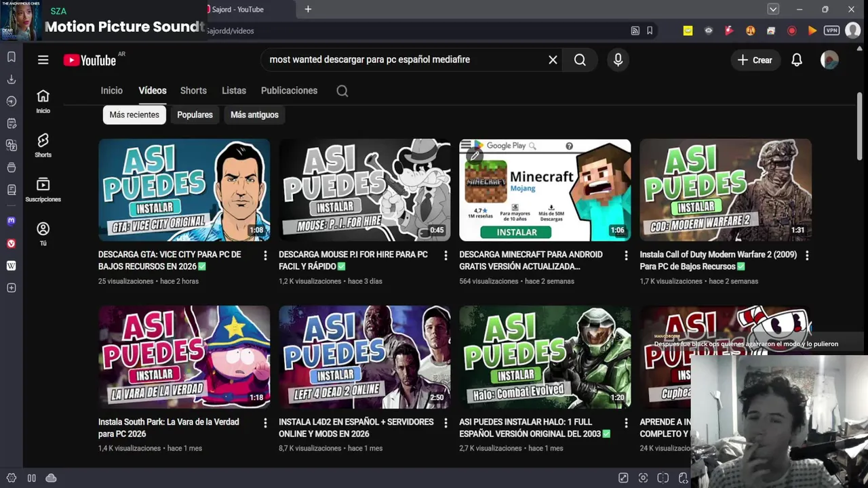Select the Más recientes filter chip
The height and width of the screenshot is (488, 868).
[x=134, y=115]
